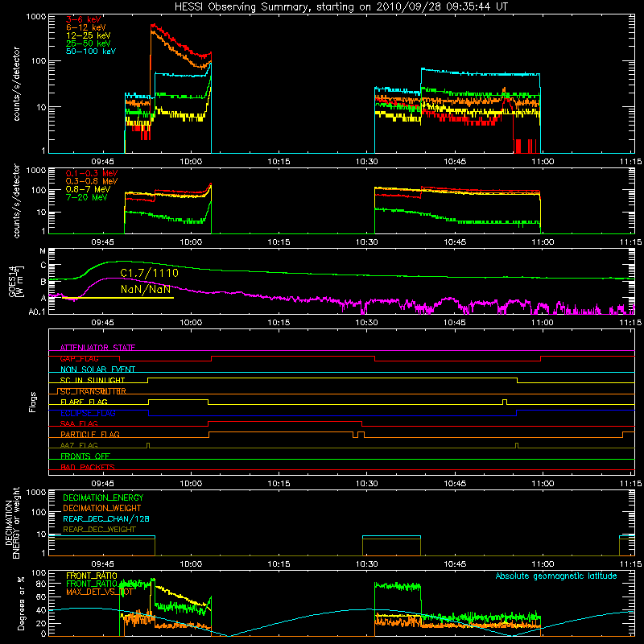
Task: Click the ATTENUATOR_STATE flag label
Action: [x=97, y=348]
